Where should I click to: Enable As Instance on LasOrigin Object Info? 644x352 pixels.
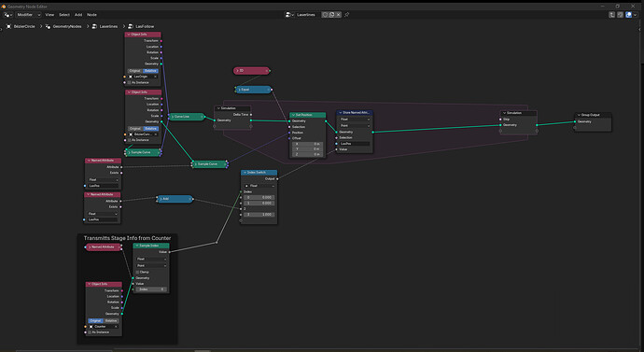click(x=129, y=82)
